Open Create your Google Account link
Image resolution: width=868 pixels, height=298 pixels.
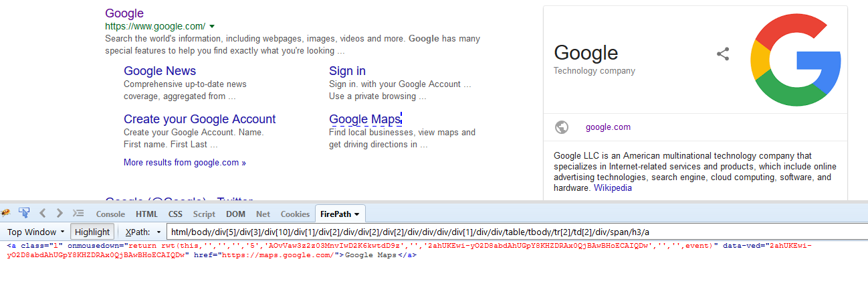199,119
